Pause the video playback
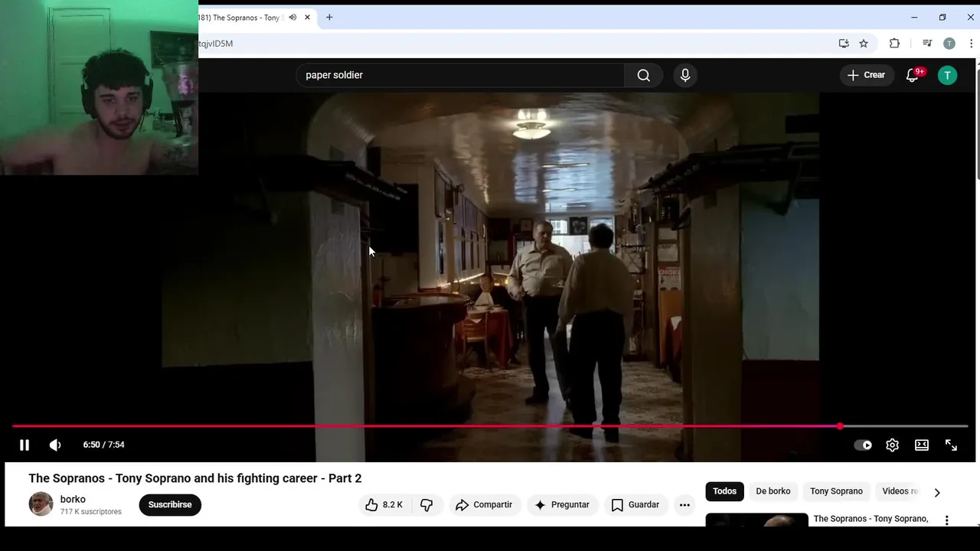Image resolution: width=980 pixels, height=551 pixels. 24,445
